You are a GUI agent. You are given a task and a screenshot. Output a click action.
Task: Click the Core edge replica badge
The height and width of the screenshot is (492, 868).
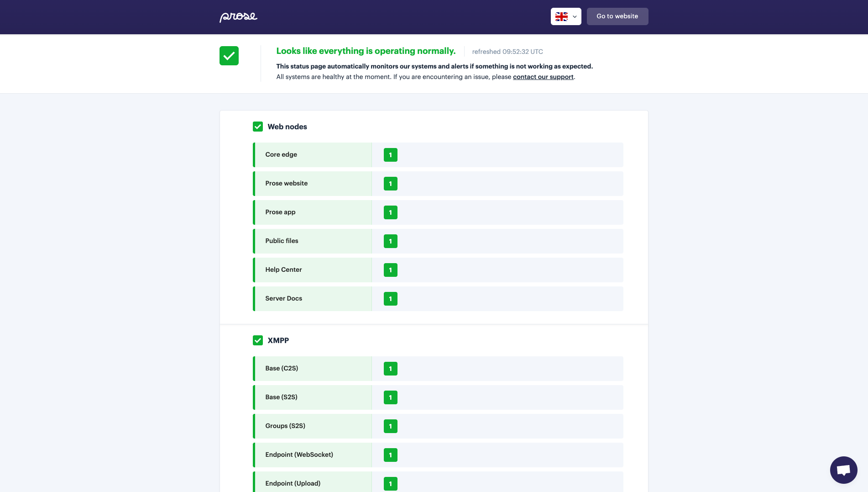pyautogui.click(x=391, y=155)
